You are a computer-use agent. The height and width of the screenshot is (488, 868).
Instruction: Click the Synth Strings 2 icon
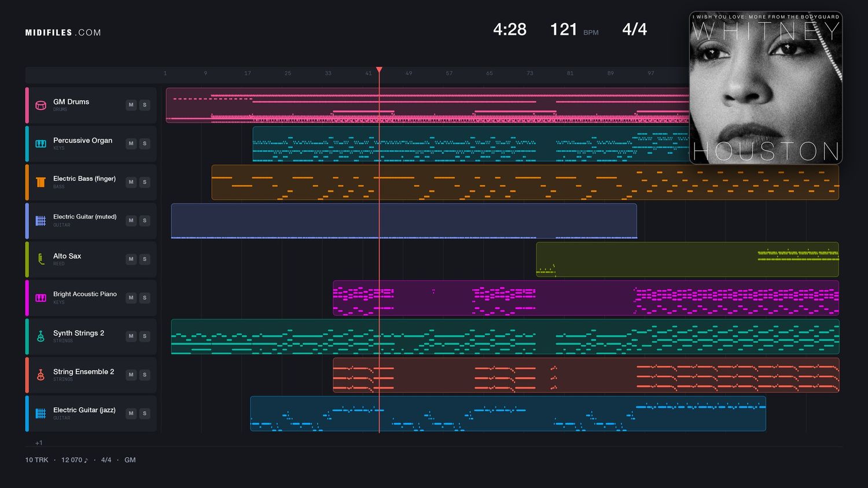(41, 336)
